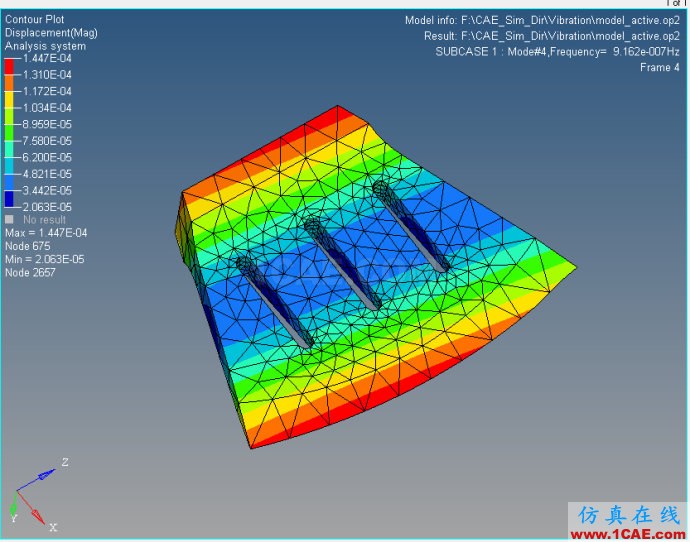
Task: Click legend value 1.310E-04
Action: pyautogui.click(x=47, y=75)
